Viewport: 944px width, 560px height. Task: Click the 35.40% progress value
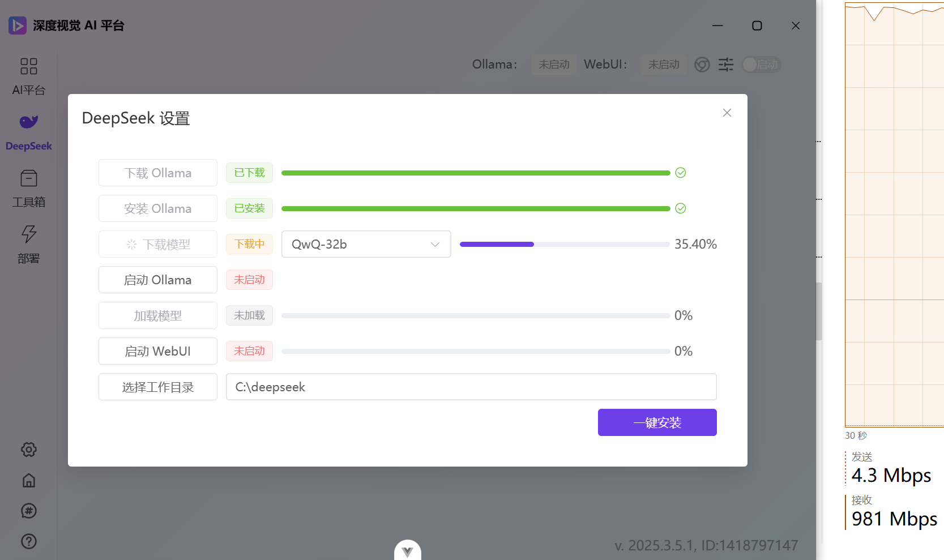coord(695,244)
